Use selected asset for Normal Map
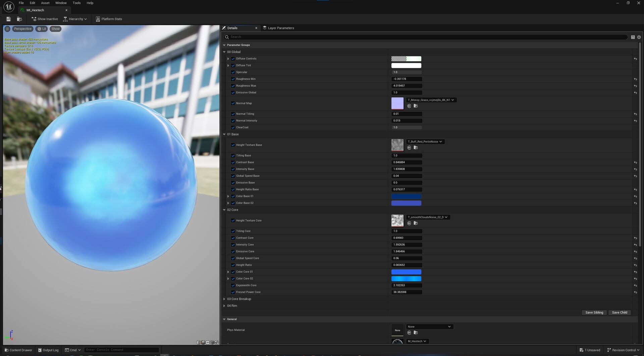 point(409,106)
